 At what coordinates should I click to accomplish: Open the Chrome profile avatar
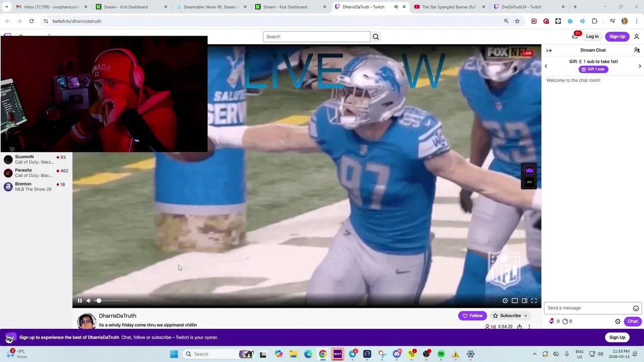pyautogui.click(x=624, y=21)
